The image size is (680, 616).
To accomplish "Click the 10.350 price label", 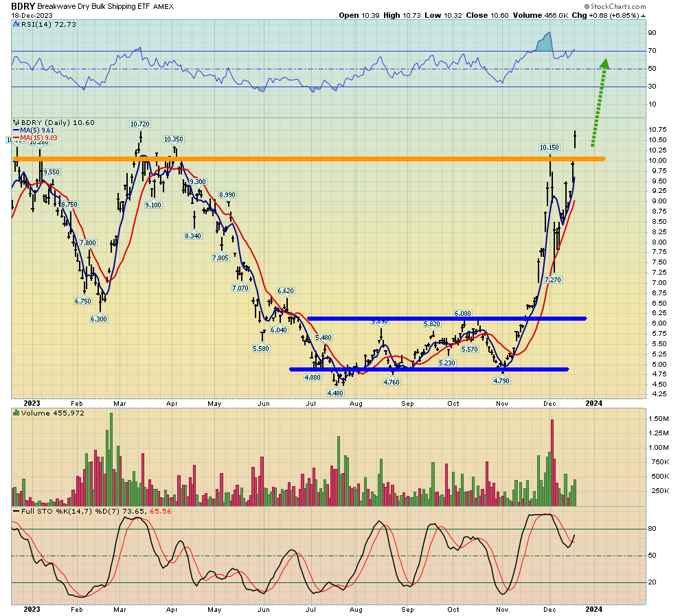I will click(174, 139).
